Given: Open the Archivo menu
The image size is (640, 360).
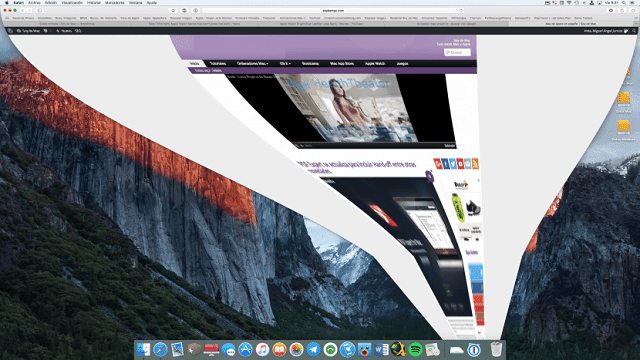Looking at the screenshot, I should tap(34, 2).
